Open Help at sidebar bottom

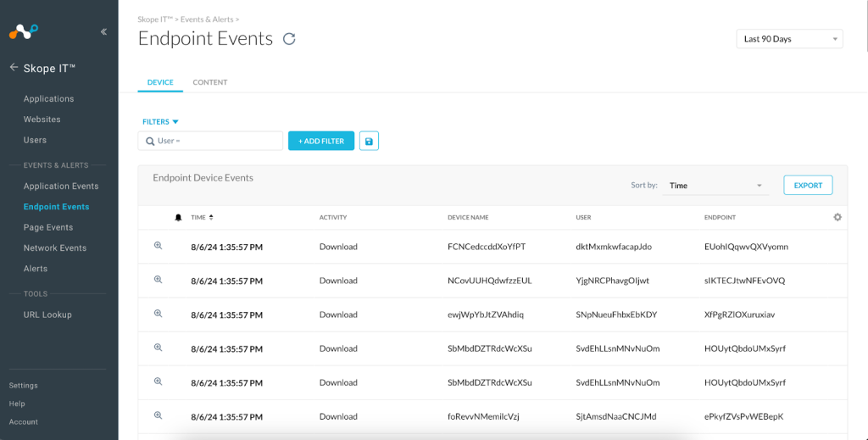[17, 404]
